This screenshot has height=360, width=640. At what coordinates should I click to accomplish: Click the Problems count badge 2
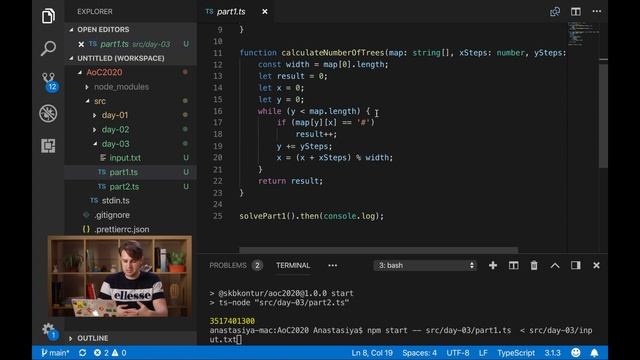click(257, 266)
